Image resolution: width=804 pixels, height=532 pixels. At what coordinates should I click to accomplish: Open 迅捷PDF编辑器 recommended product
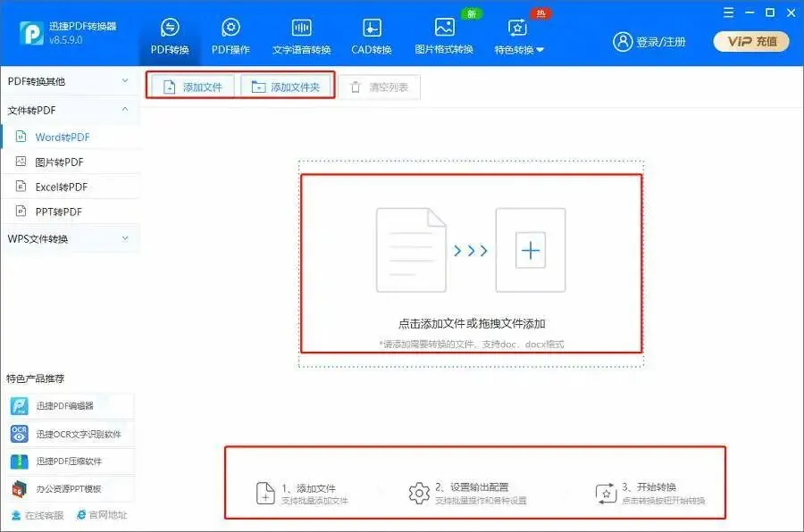(x=71, y=406)
